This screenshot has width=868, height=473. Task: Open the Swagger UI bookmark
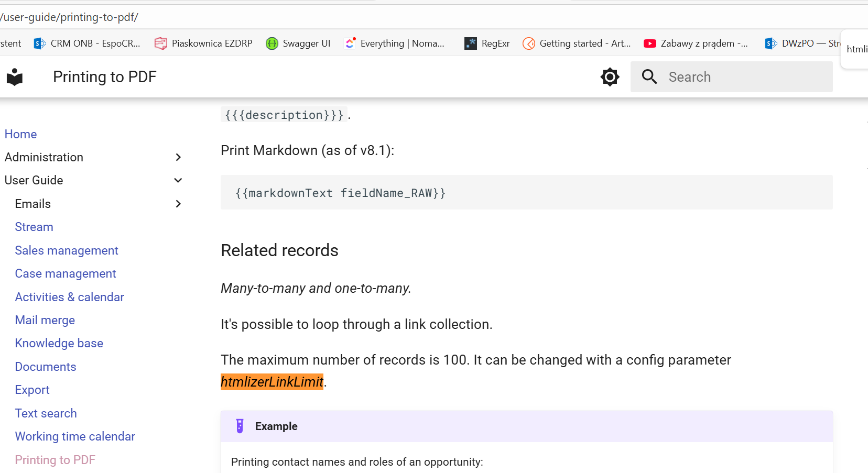(298, 43)
